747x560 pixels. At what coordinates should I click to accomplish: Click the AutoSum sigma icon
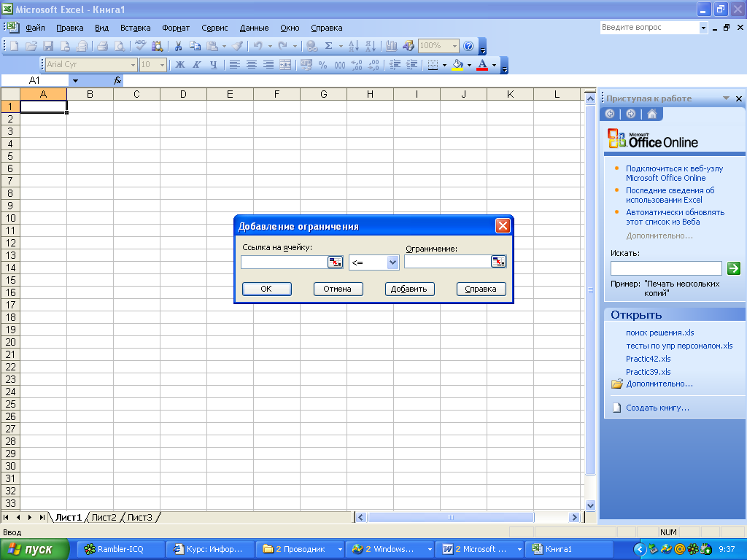[x=328, y=46]
